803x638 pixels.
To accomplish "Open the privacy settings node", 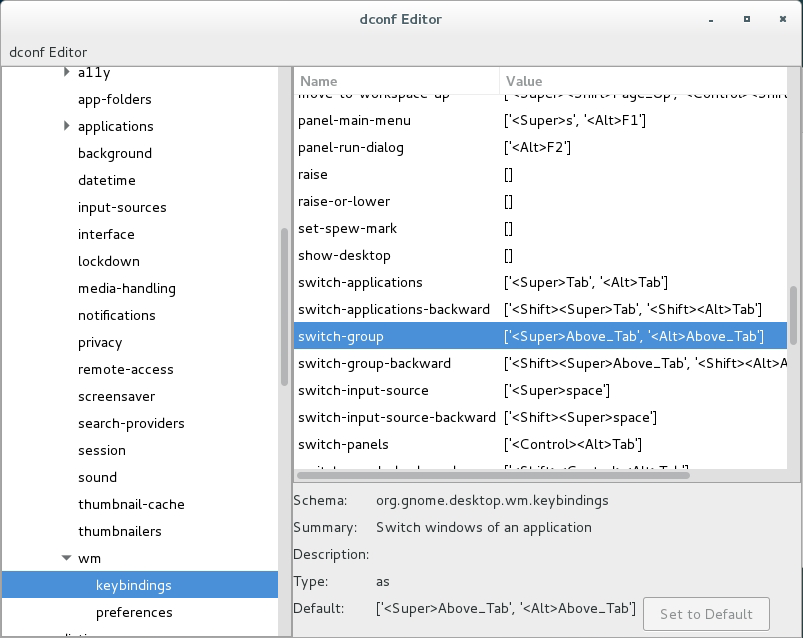I will point(100,342).
